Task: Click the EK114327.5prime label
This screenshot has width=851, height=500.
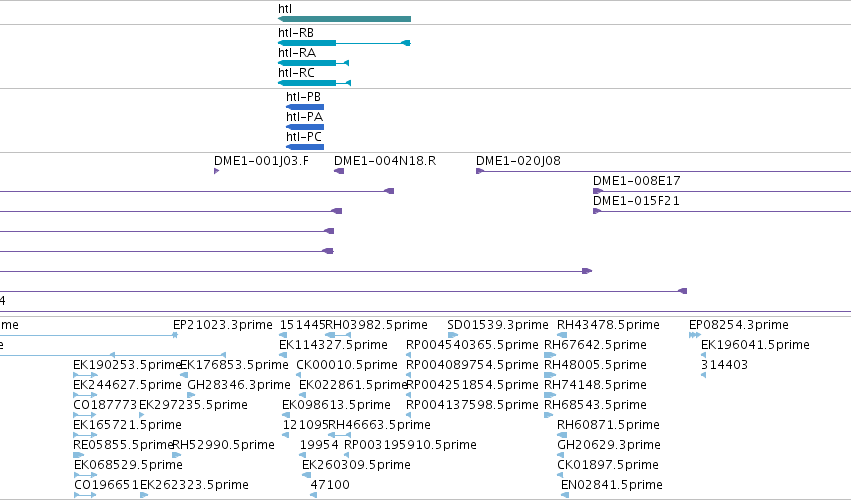Action: (333, 345)
